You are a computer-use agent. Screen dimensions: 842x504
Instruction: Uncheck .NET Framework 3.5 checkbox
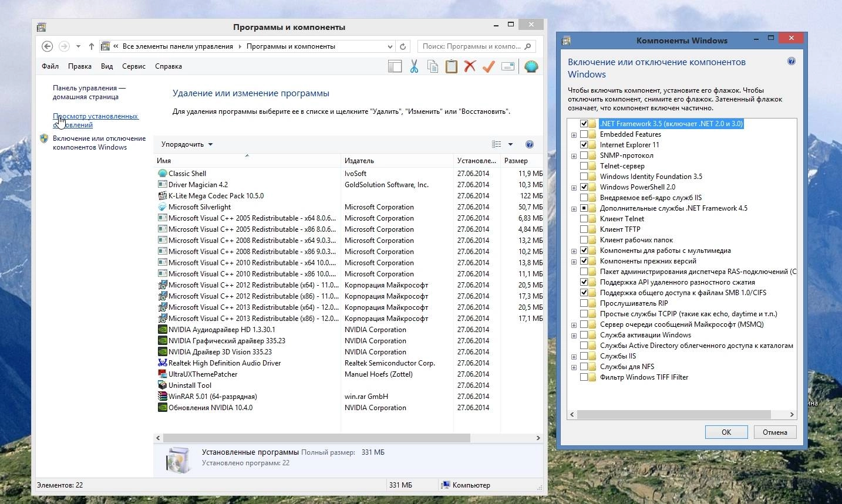pos(584,124)
